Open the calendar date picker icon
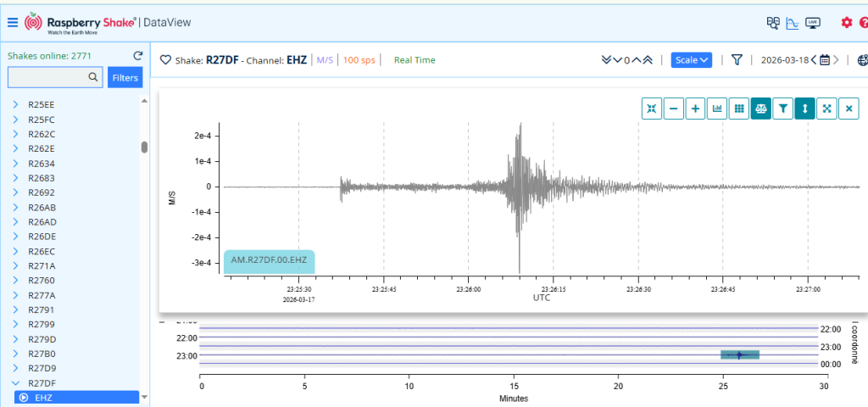The height and width of the screenshot is (407, 868). pyautogui.click(x=825, y=60)
